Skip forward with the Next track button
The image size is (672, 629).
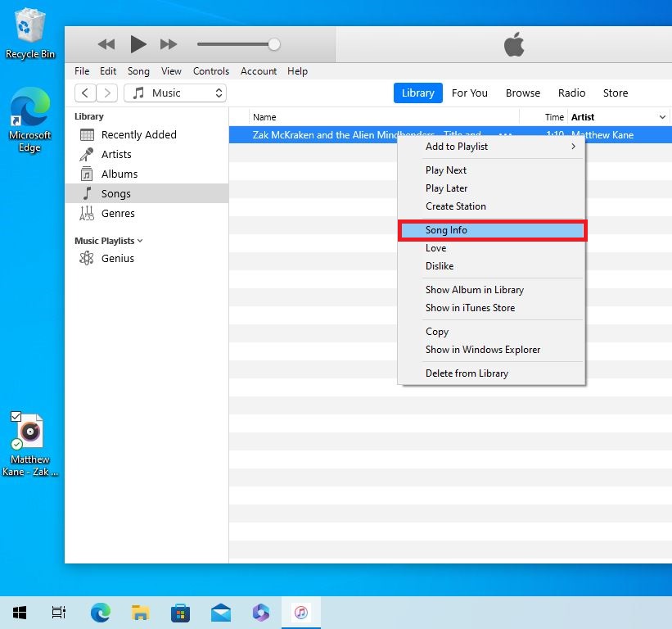169,44
